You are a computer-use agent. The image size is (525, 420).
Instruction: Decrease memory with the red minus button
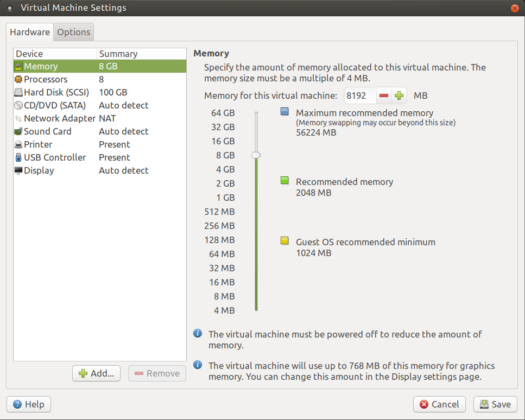(x=384, y=96)
